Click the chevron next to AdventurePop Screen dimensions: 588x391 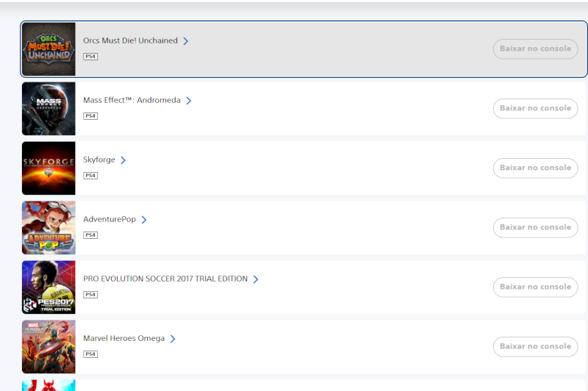pyautogui.click(x=144, y=220)
